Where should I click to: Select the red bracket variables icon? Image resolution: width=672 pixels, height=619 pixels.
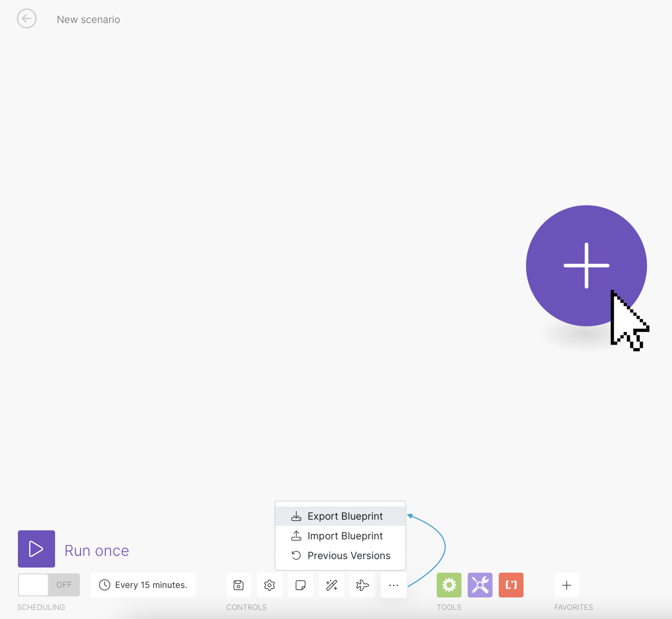(511, 585)
